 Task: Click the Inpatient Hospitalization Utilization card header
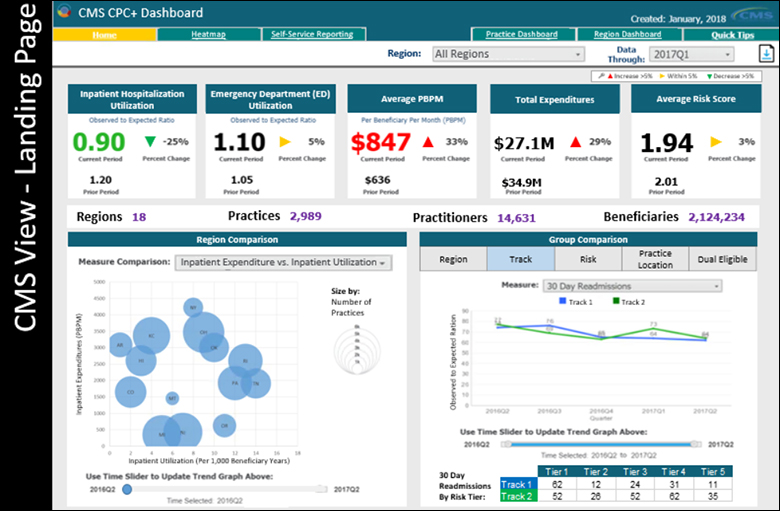132,99
